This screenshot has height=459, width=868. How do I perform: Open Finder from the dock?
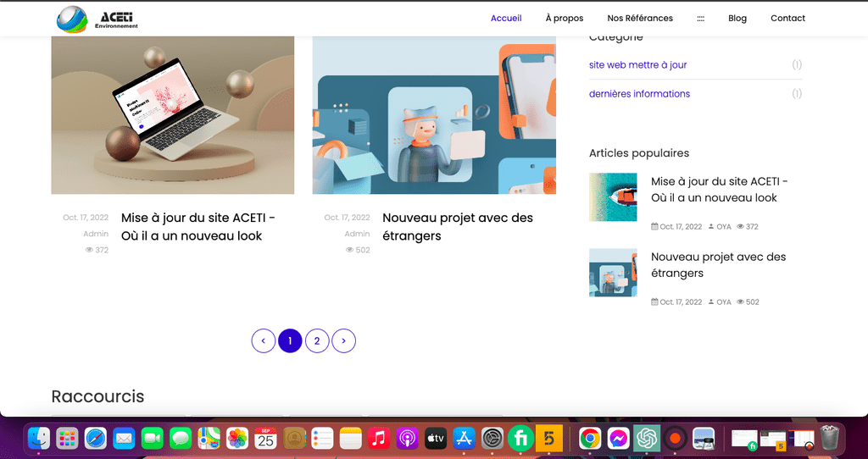pyautogui.click(x=39, y=439)
